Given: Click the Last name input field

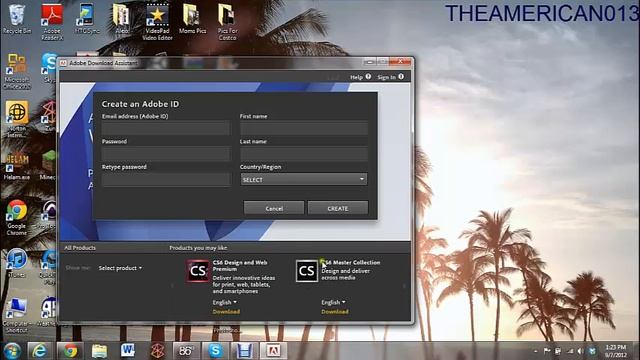Looking at the screenshot, I should pos(304,153).
